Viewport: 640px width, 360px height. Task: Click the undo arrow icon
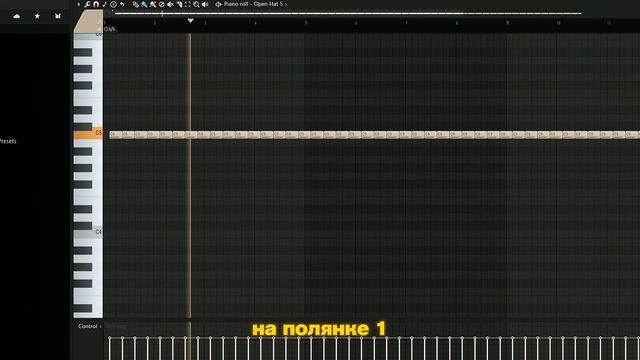122,4
